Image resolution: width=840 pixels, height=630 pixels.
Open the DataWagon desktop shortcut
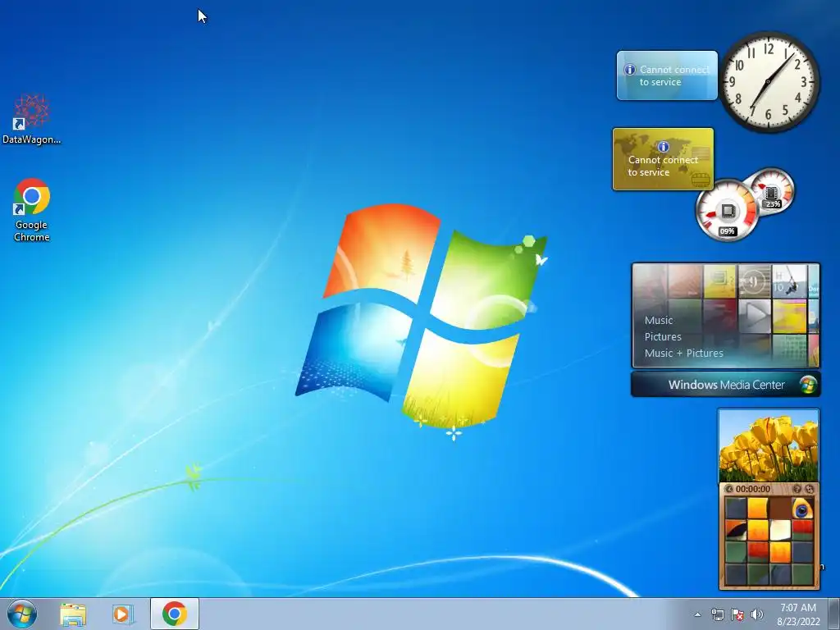tap(32, 119)
